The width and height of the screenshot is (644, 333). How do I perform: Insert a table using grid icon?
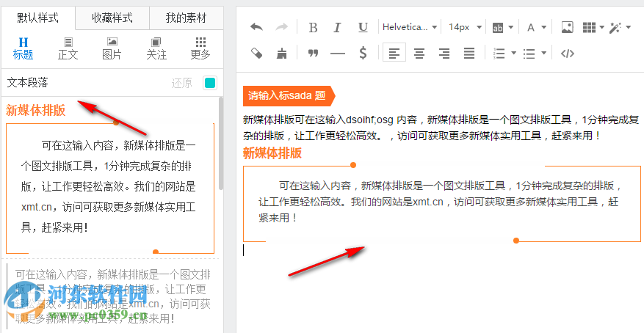[589, 27]
